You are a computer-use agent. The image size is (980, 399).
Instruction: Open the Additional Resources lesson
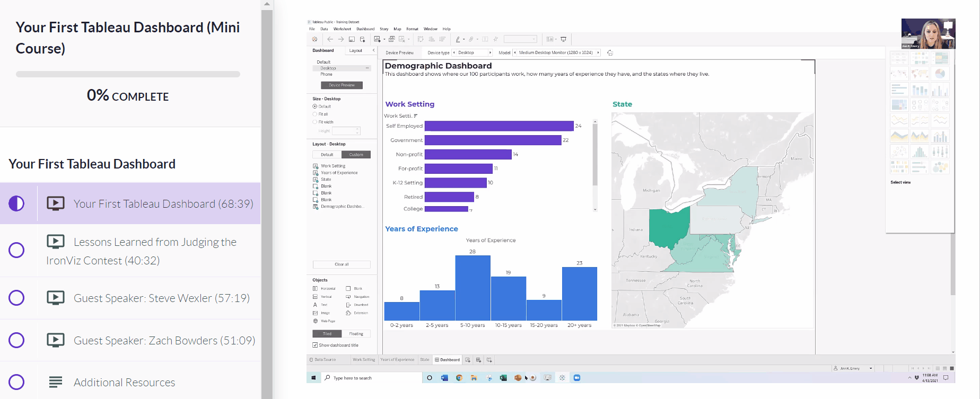[130, 383]
